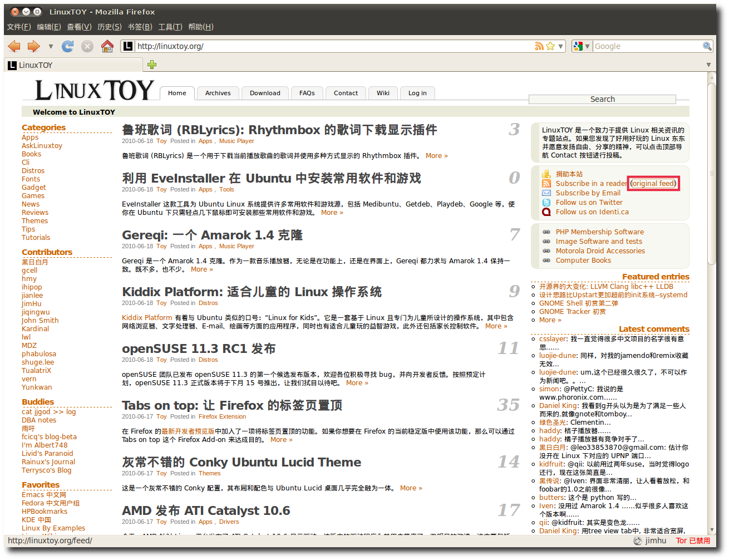Click link icon beside Image Software and tests

point(546,242)
